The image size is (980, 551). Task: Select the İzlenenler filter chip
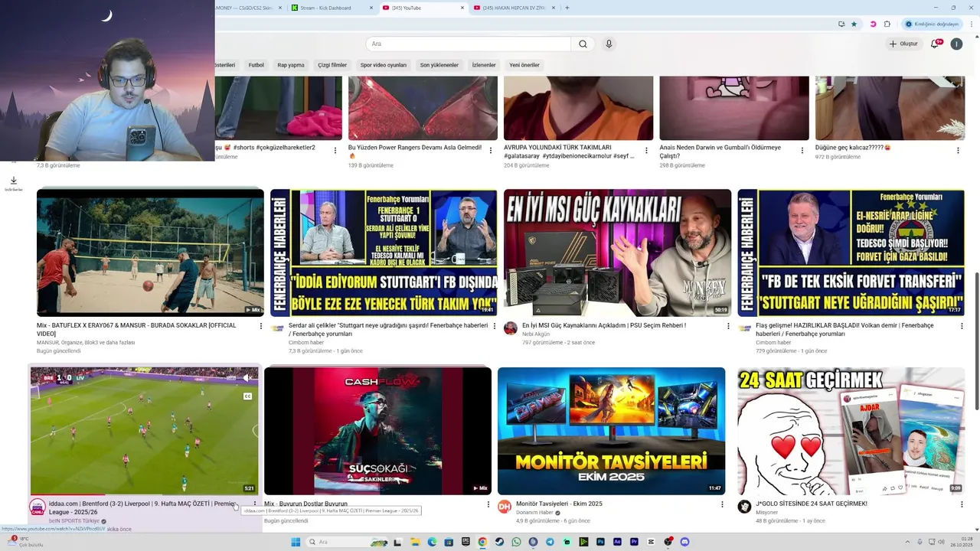[x=484, y=65]
